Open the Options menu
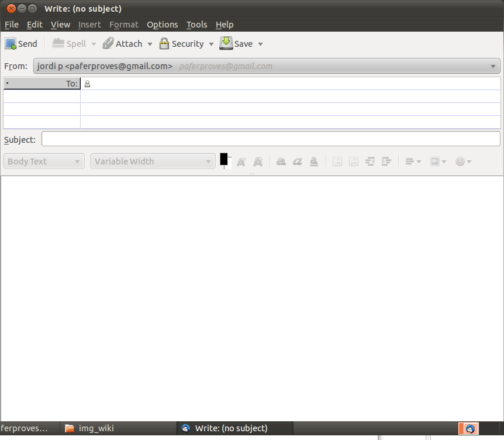The width and height of the screenshot is (504, 440). coord(162,25)
